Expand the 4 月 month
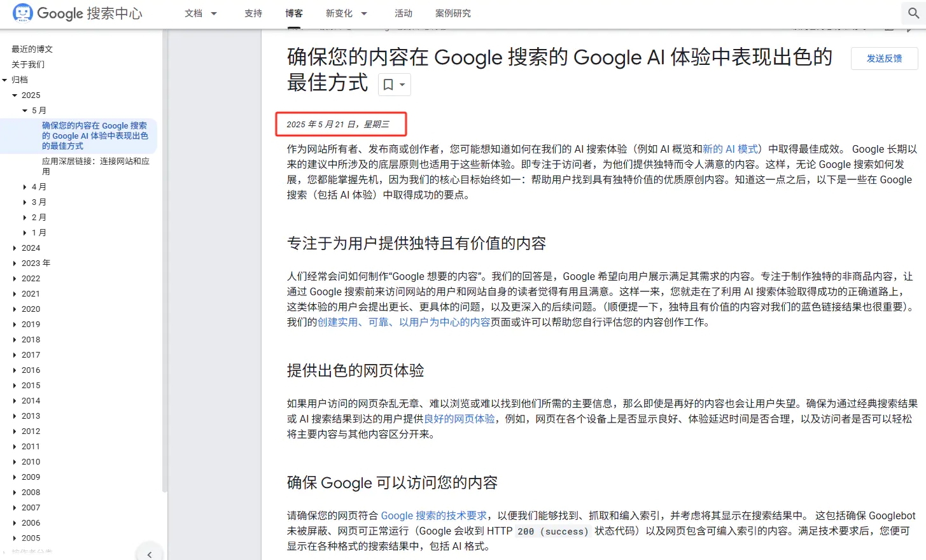This screenshot has height=560, width=926. [x=25, y=186]
